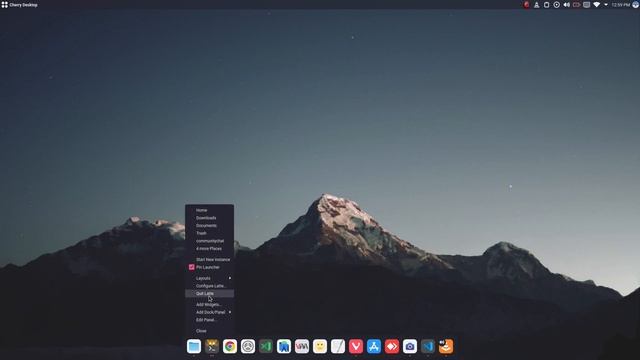
Task: Choose Home from the context menu
Action: click(x=209, y=210)
